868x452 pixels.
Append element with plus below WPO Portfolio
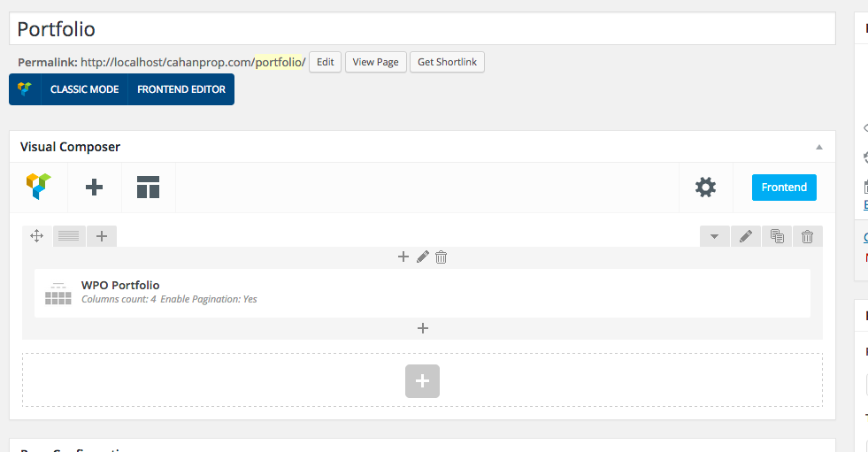[423, 329]
